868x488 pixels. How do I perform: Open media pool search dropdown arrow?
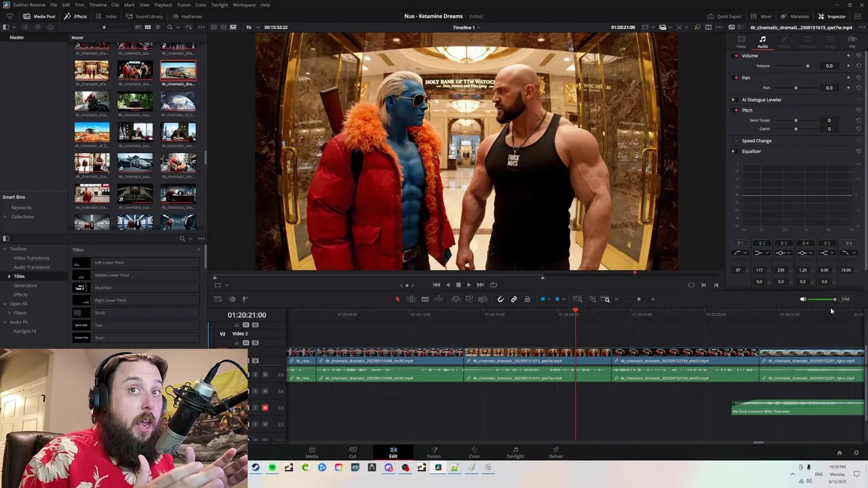pyautogui.click(x=177, y=27)
